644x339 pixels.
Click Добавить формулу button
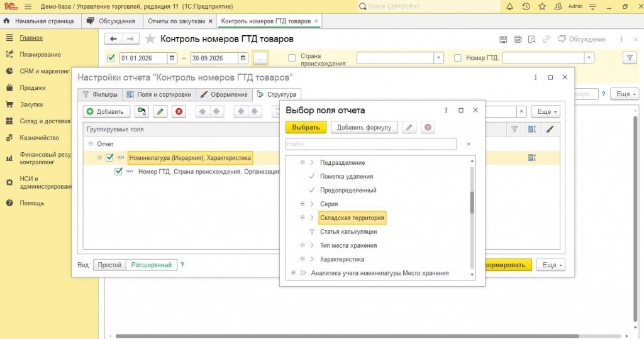coord(364,128)
